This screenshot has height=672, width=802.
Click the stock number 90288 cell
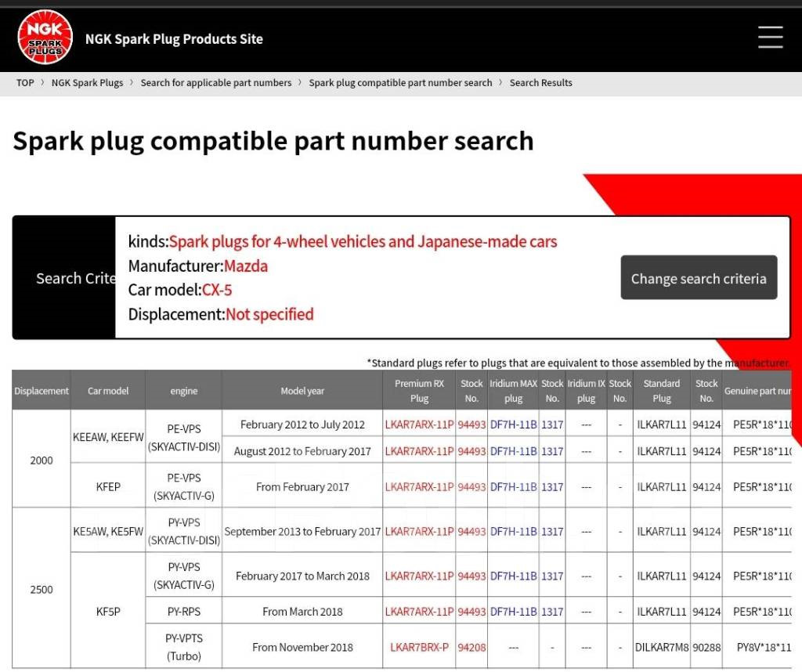706,647
